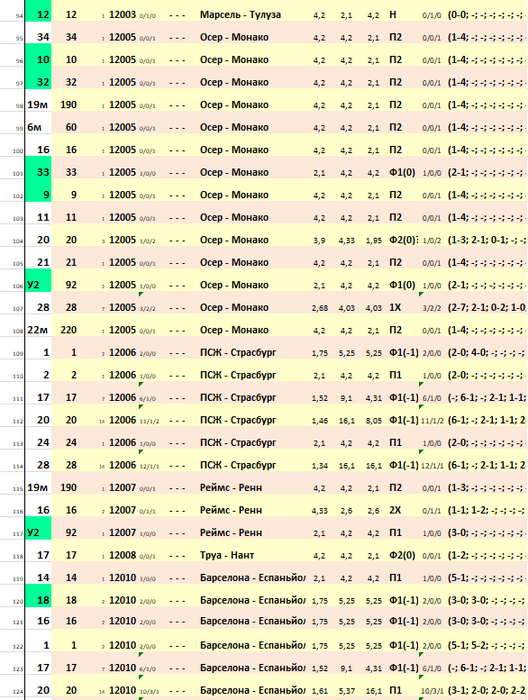Select the value 60 cell
528x700 pixels.
(x=71, y=127)
